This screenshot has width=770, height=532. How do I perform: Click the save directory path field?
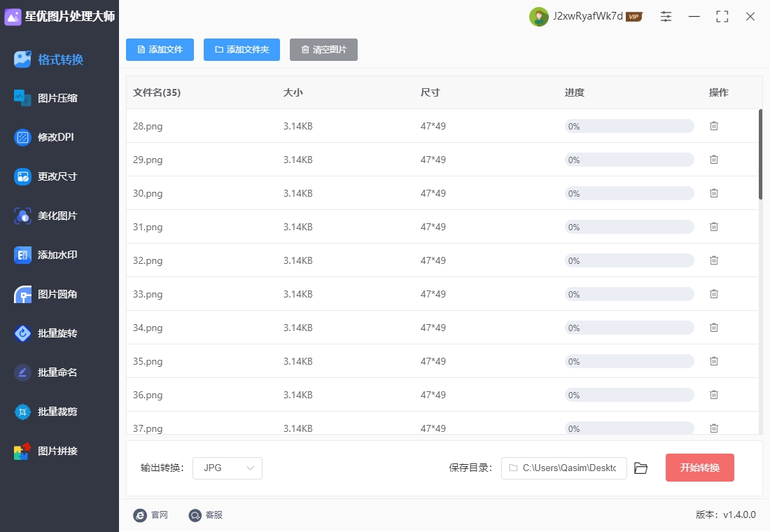pyautogui.click(x=564, y=468)
